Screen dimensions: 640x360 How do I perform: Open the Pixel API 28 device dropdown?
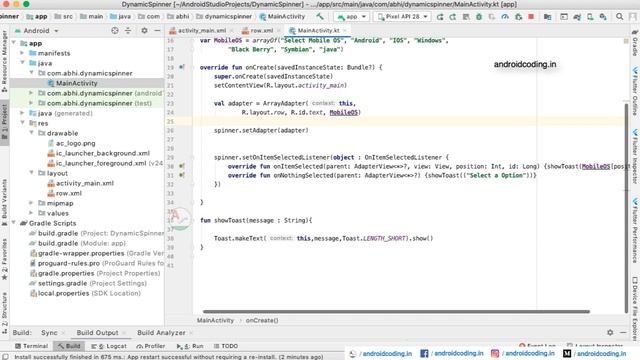(x=402, y=17)
